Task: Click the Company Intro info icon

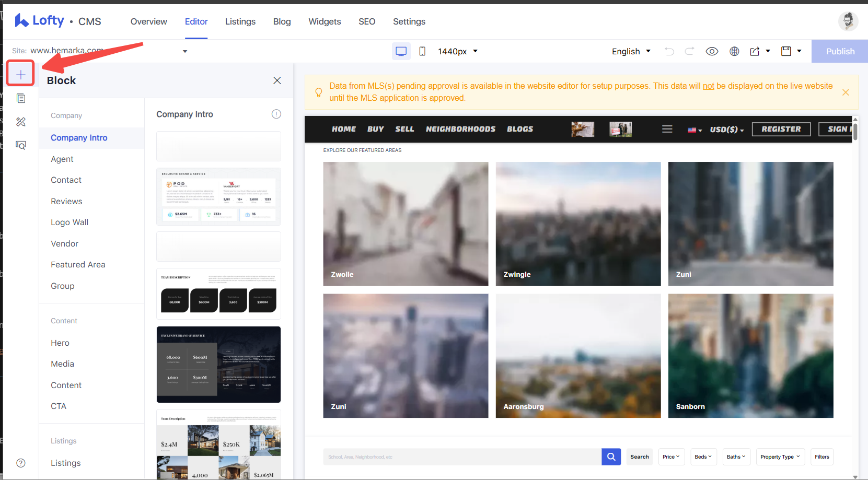Action: (276, 114)
